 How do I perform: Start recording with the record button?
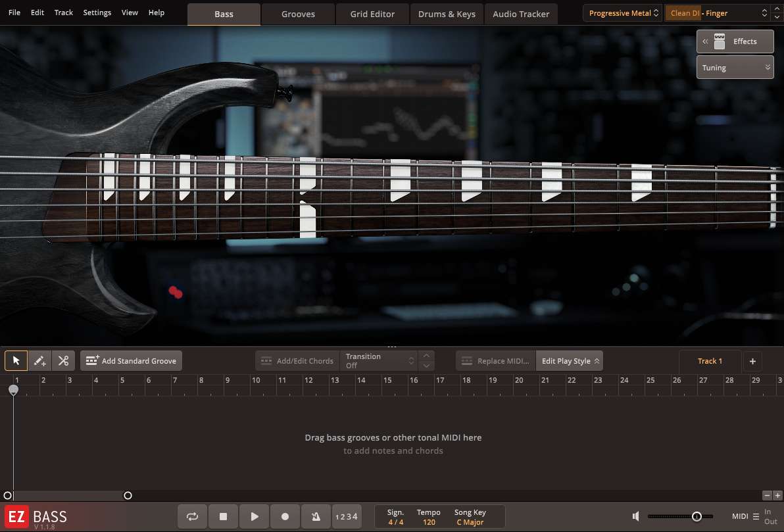[285, 516]
